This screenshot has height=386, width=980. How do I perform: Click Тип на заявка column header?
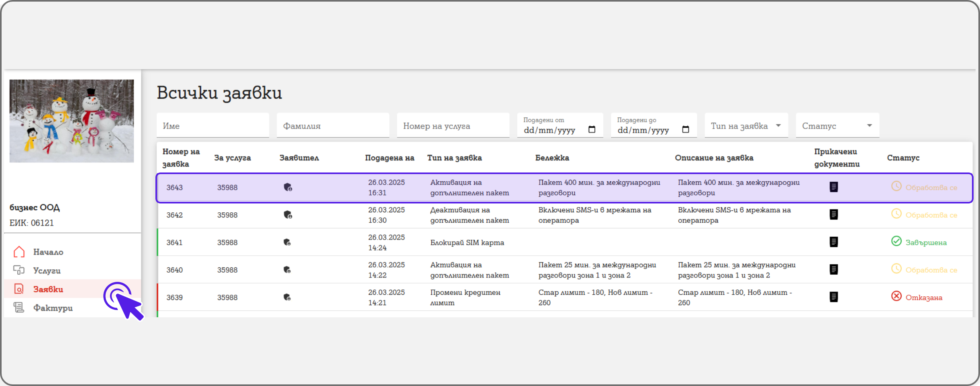(x=455, y=158)
